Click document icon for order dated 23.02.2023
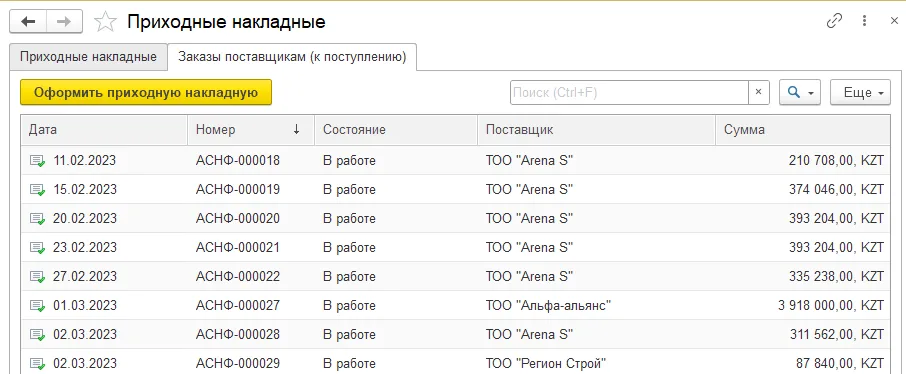 tap(38, 247)
